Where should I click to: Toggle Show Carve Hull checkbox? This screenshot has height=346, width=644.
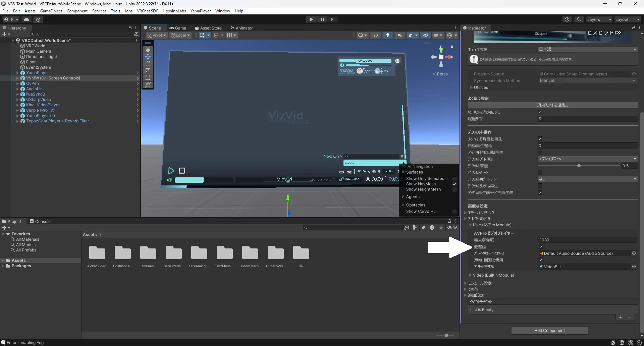(454, 212)
